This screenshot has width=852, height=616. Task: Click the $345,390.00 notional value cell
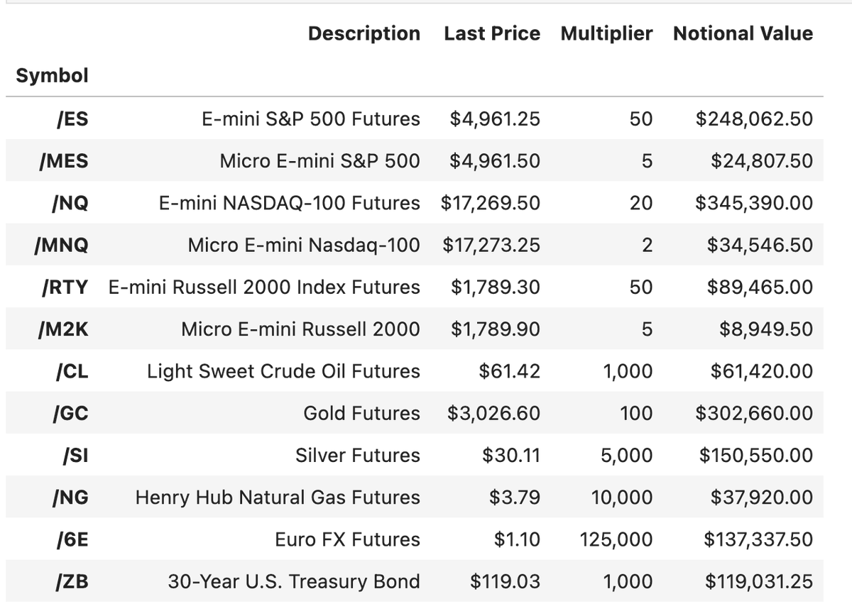pyautogui.click(x=754, y=203)
